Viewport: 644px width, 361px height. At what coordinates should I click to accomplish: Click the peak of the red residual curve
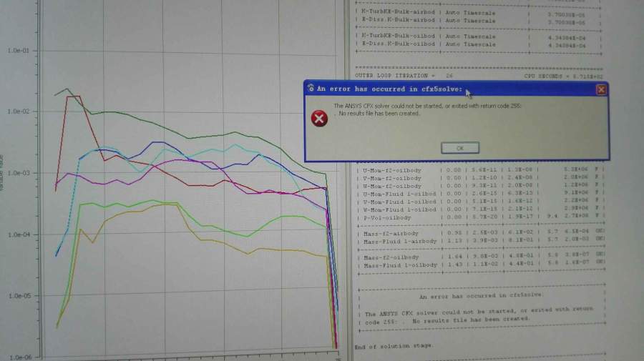(73, 97)
